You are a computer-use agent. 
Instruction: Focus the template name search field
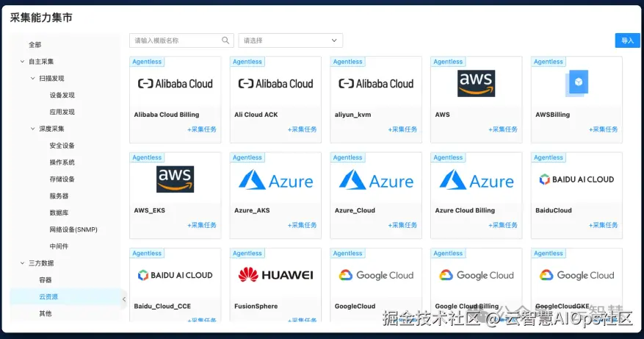pyautogui.click(x=176, y=40)
